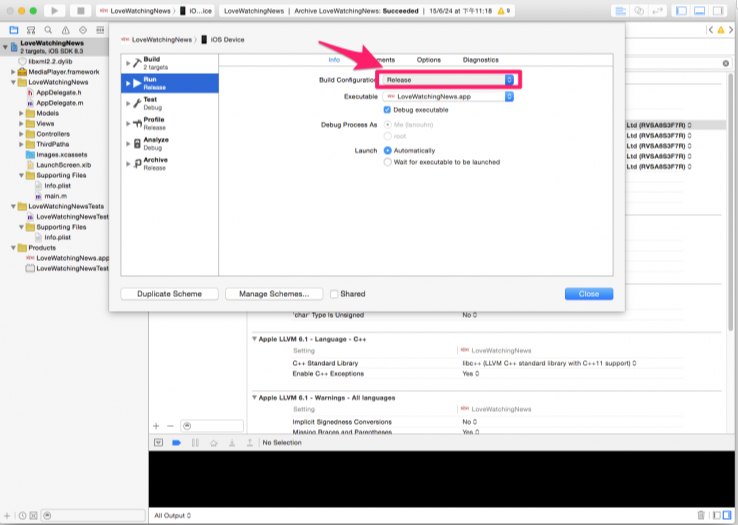Click the navigator filter field
The height and width of the screenshot is (525, 738).
(x=93, y=516)
